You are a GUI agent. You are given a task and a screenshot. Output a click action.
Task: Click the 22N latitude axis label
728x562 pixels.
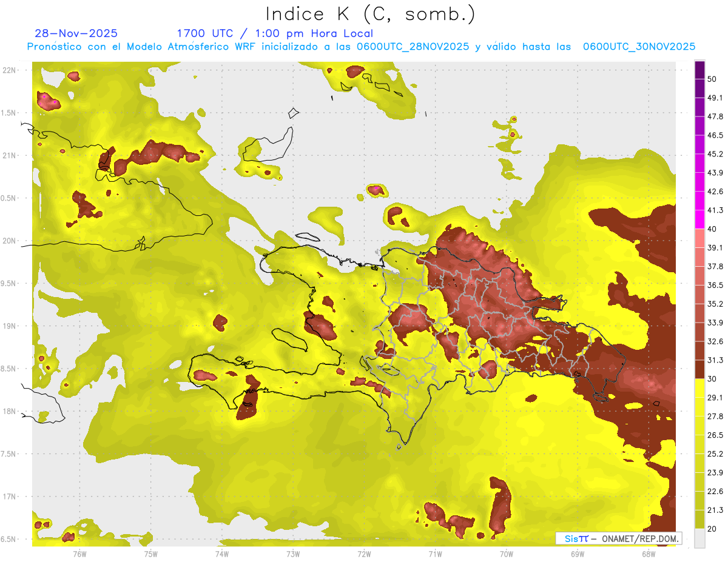10,70
